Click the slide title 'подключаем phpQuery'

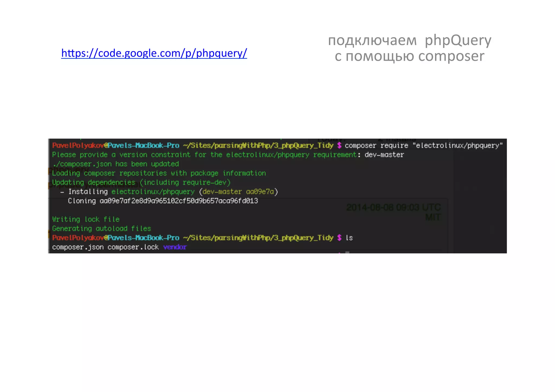click(409, 40)
